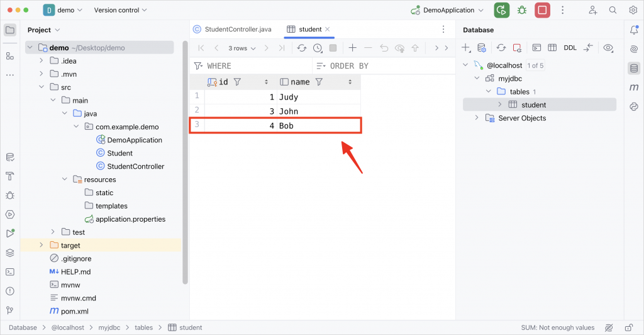This screenshot has height=335, width=644.
Task: Switch to StudentController.java tab
Action: click(x=233, y=29)
